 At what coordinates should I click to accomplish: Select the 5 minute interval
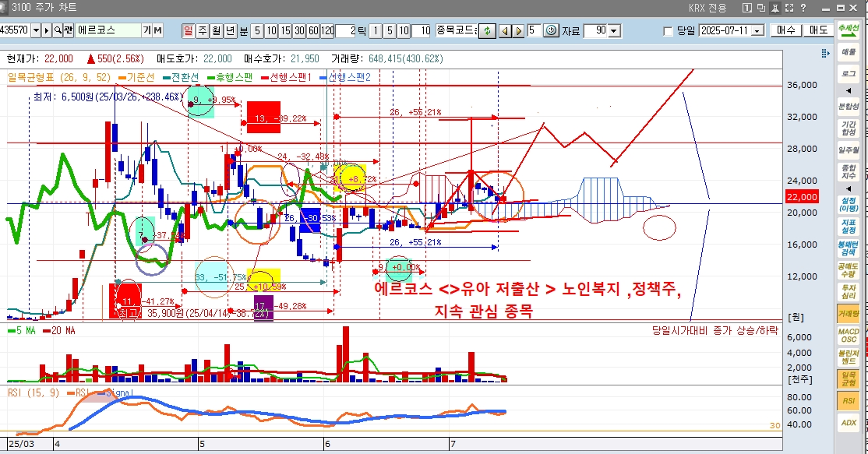point(257,31)
